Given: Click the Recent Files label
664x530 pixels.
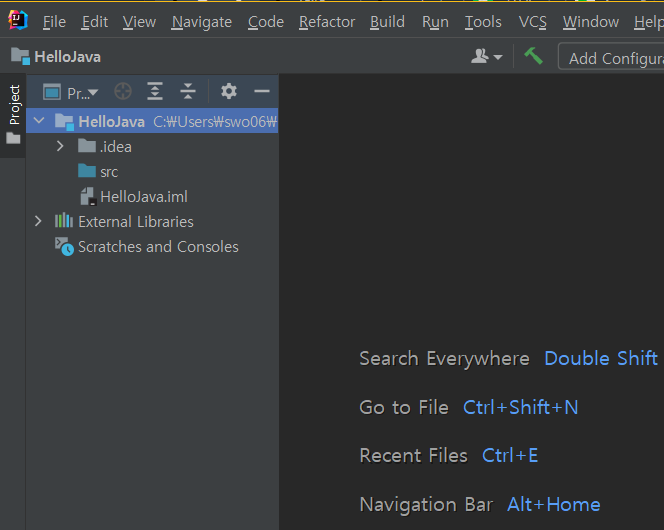Looking at the screenshot, I should [x=413, y=455].
